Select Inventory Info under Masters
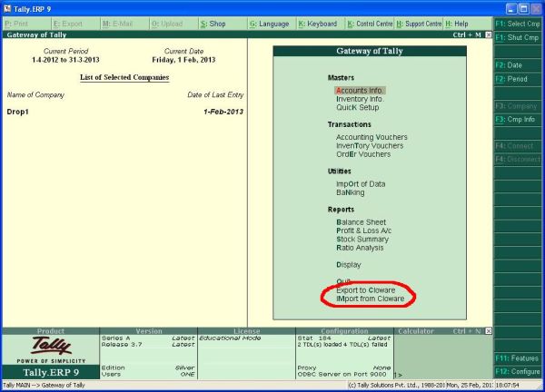Viewport: 545px width, 392px height. tap(360, 99)
